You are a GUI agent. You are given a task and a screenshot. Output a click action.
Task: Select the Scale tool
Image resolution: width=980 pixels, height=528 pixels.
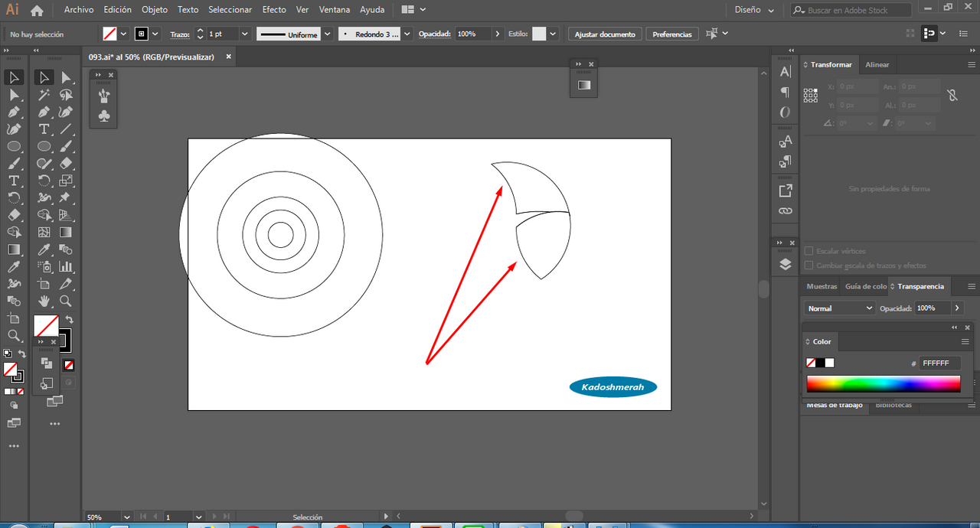click(x=66, y=181)
